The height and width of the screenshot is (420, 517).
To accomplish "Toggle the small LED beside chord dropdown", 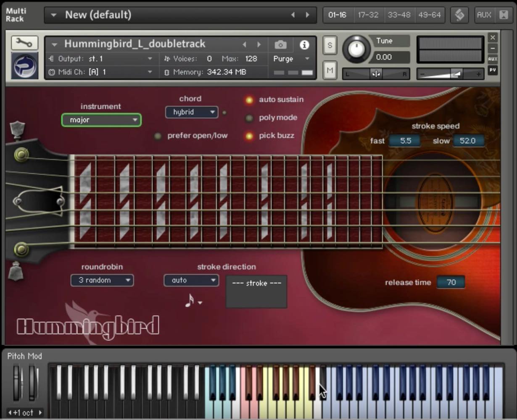I will coord(224,113).
